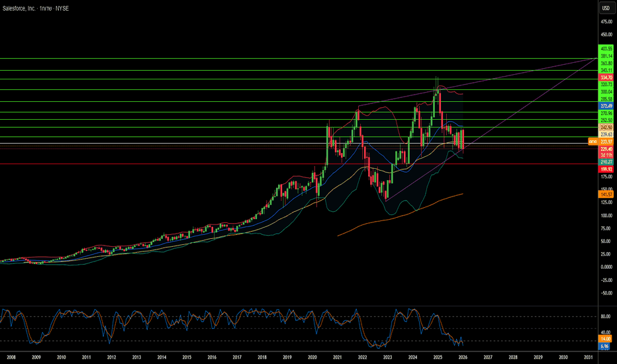Click the red 334.70 price label

point(606,77)
